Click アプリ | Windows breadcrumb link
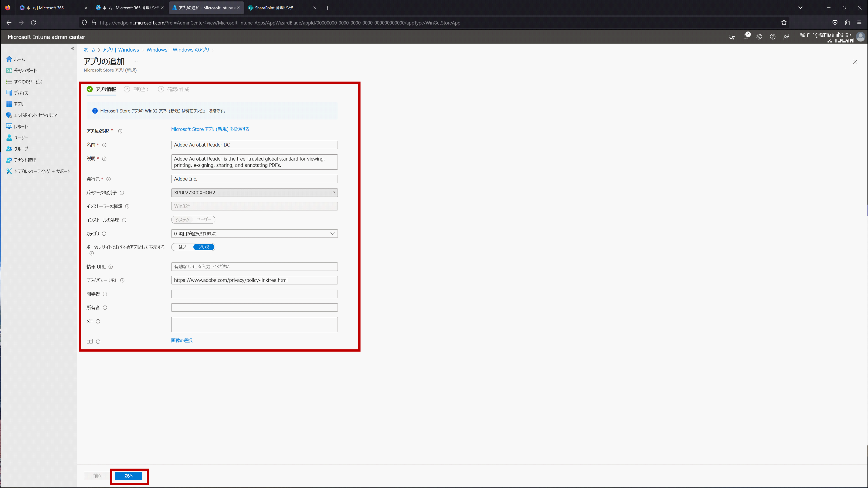 [x=121, y=50]
